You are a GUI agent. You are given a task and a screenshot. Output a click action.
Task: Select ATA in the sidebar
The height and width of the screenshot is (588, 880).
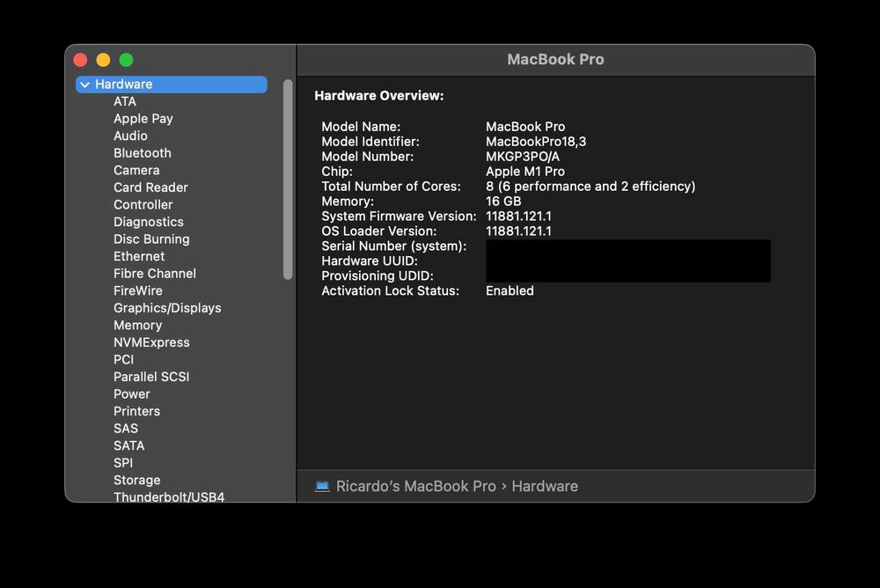tap(125, 101)
